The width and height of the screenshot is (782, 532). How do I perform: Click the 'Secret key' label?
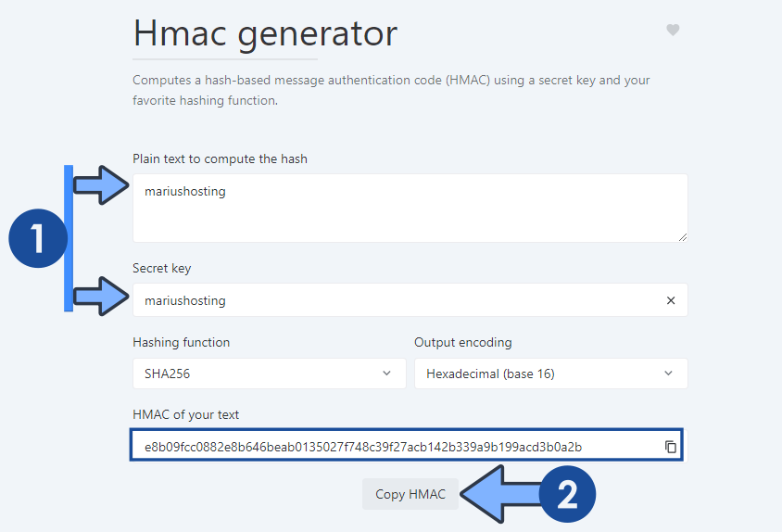click(161, 268)
